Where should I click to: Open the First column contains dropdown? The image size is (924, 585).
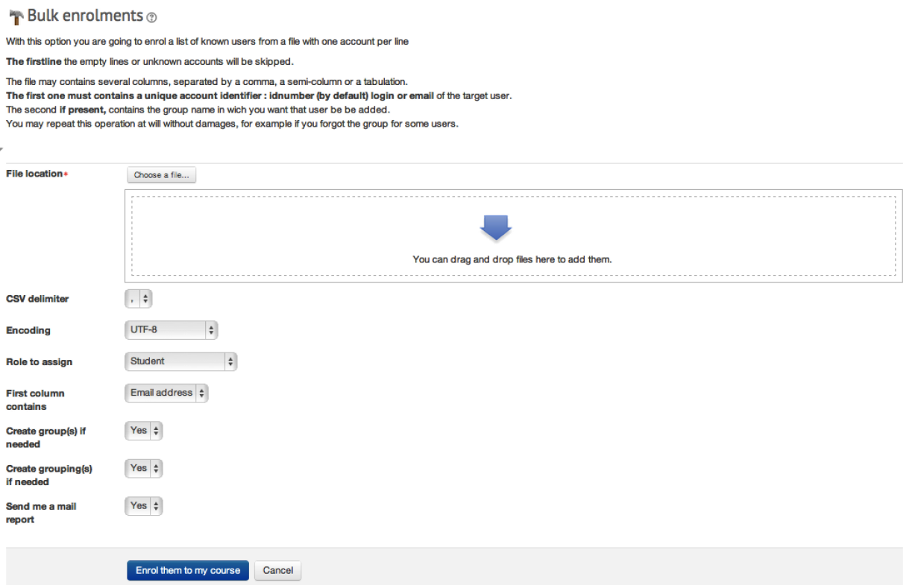point(166,393)
